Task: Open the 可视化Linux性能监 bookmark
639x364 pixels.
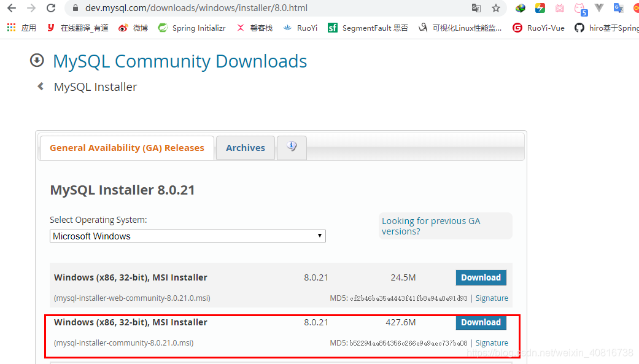Action: pyautogui.click(x=460, y=28)
